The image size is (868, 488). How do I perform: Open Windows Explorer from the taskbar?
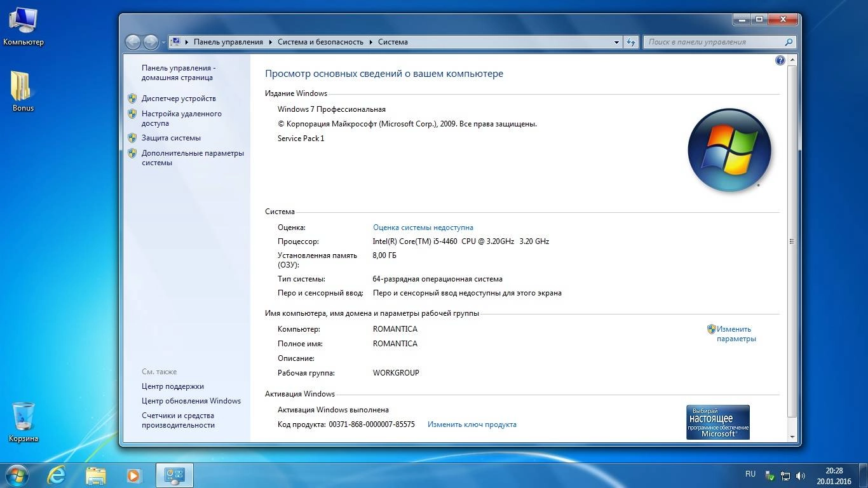[96, 475]
